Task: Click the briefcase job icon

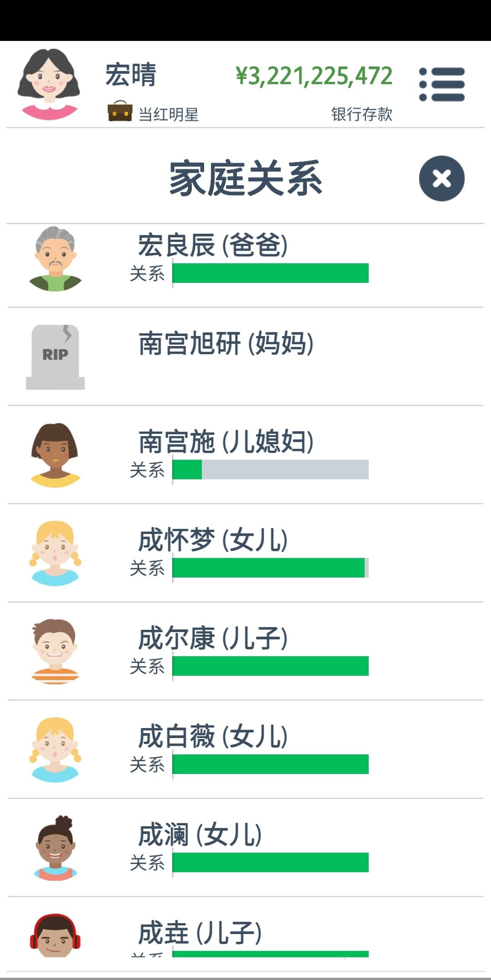Action: (120, 111)
